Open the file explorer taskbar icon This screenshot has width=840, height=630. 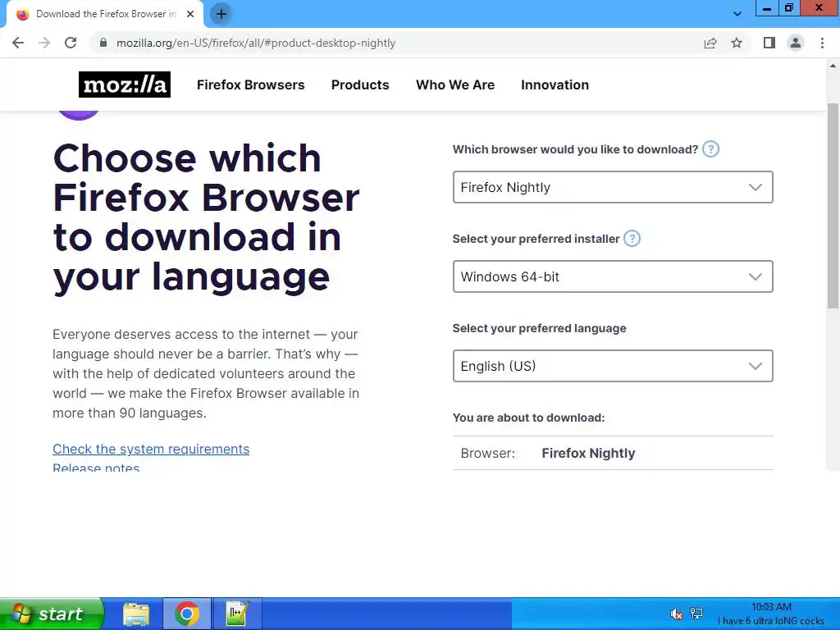(136, 614)
